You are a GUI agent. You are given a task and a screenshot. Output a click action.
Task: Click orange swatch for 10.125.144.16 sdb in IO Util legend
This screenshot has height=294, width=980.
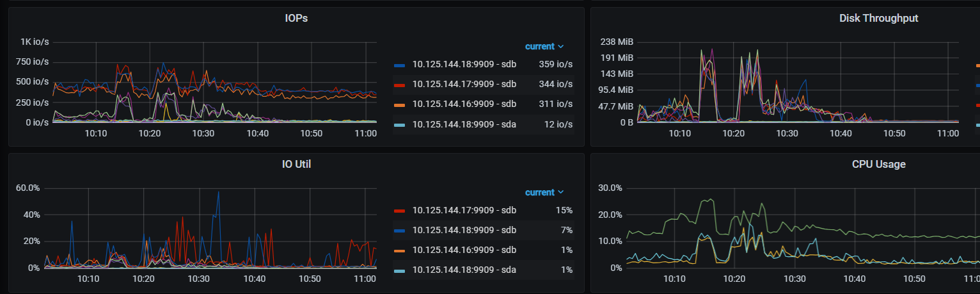coord(400,250)
